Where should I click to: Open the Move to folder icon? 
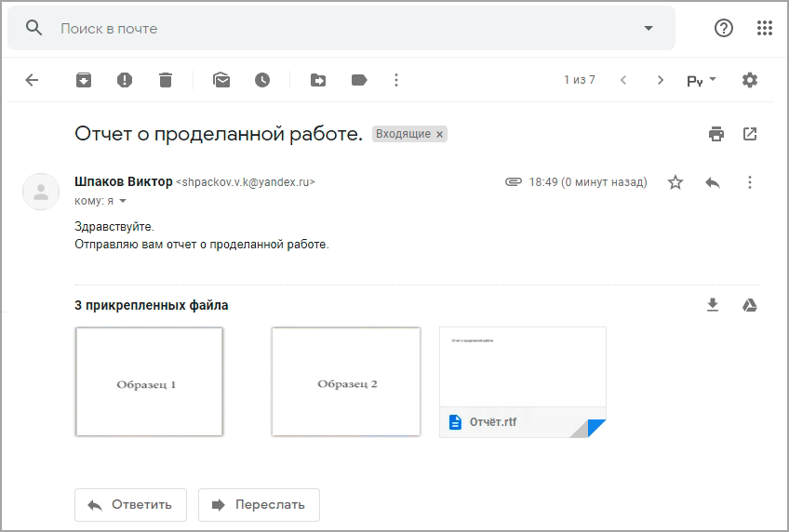[x=318, y=80]
